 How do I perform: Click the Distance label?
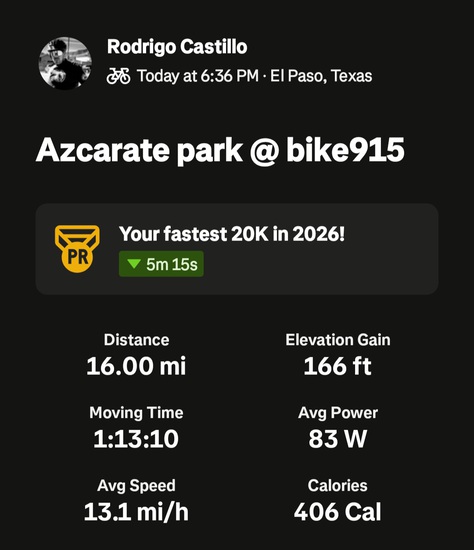136,340
